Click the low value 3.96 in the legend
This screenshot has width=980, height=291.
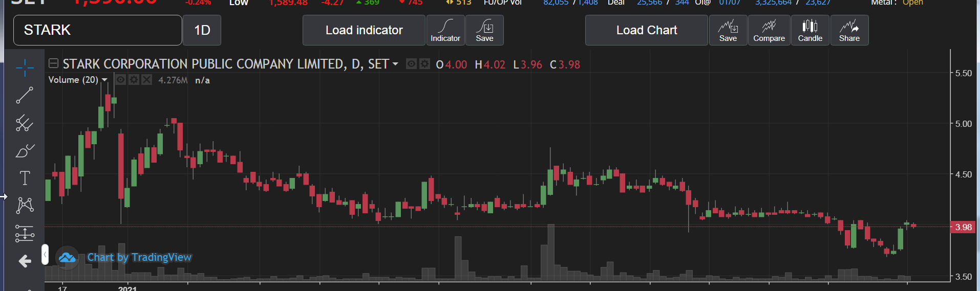point(531,64)
